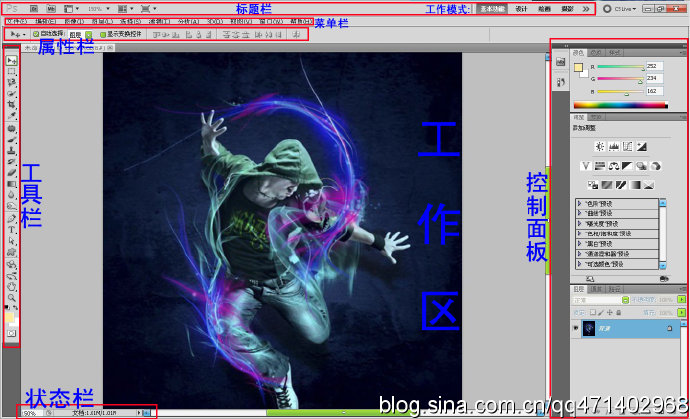Pick a color from the spectrum ramp
This screenshot has height=419, width=690.
(620, 105)
